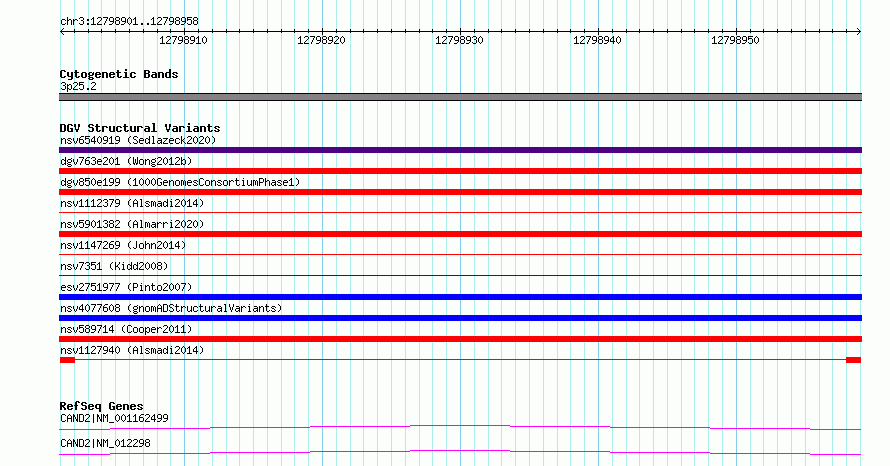Image resolution: width=890 pixels, height=466 pixels.
Task: Click ruler position 12798910
Action: [x=183, y=40]
